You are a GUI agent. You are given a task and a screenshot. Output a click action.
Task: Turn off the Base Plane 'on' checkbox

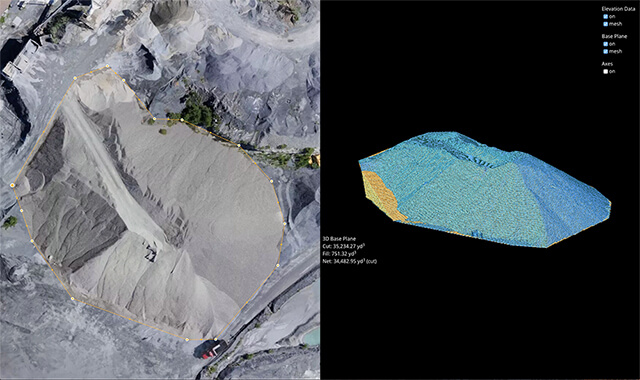605,44
